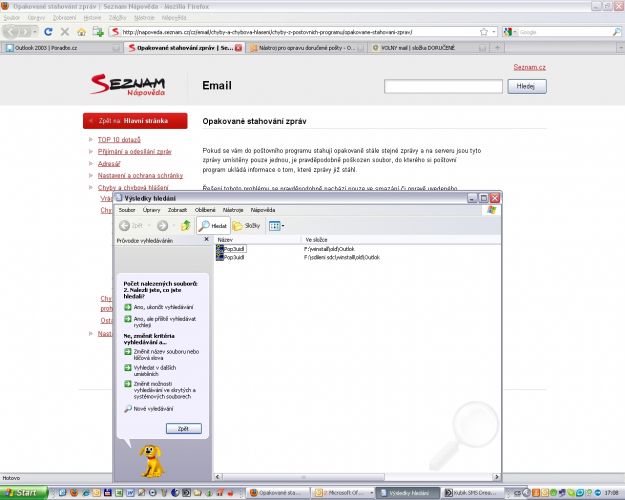Open Zobrazit menu in search results window

point(177,210)
